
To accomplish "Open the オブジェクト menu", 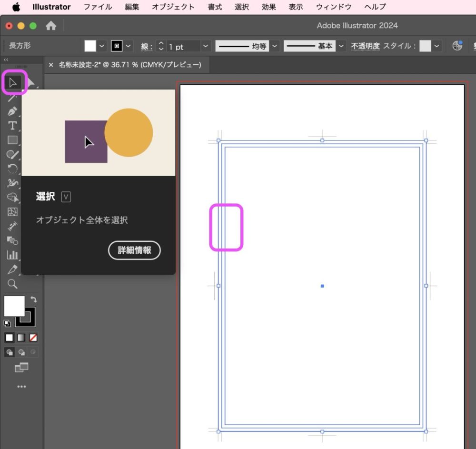I will 173,7.
